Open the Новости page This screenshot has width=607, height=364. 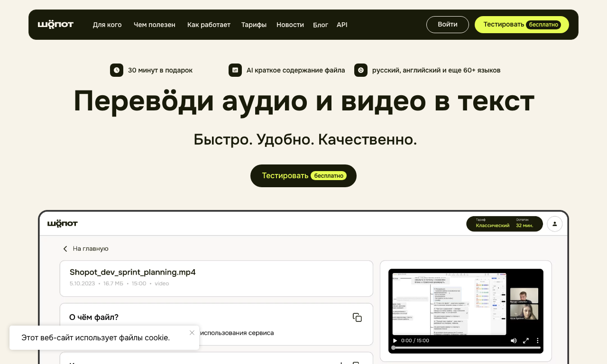290,25
